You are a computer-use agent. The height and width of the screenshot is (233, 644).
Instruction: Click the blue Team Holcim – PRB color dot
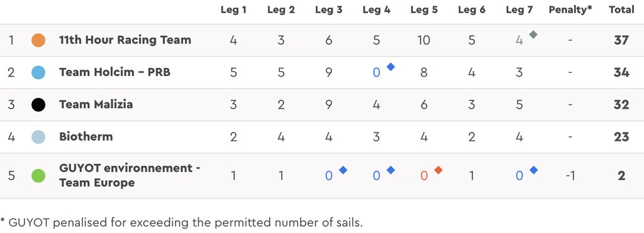(x=38, y=73)
